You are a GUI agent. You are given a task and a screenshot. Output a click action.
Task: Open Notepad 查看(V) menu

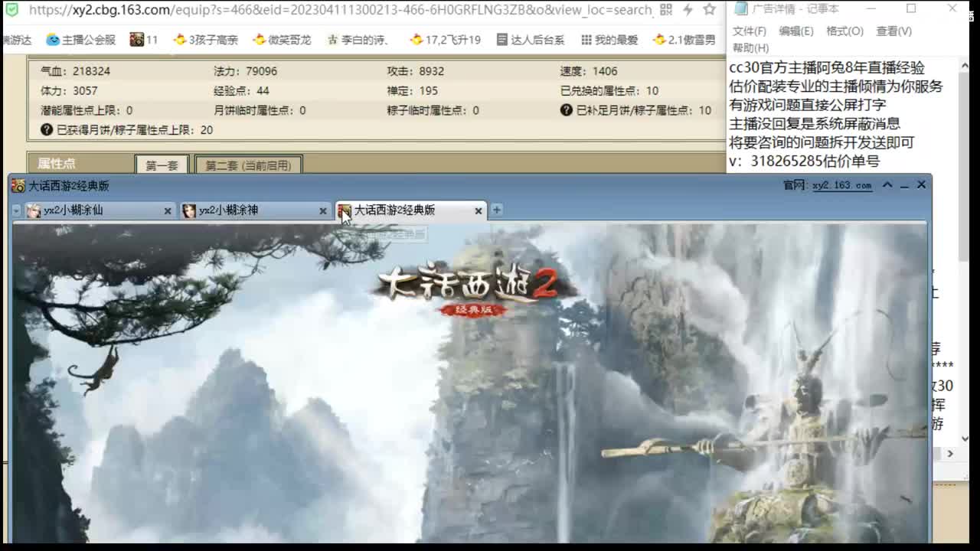tap(893, 31)
